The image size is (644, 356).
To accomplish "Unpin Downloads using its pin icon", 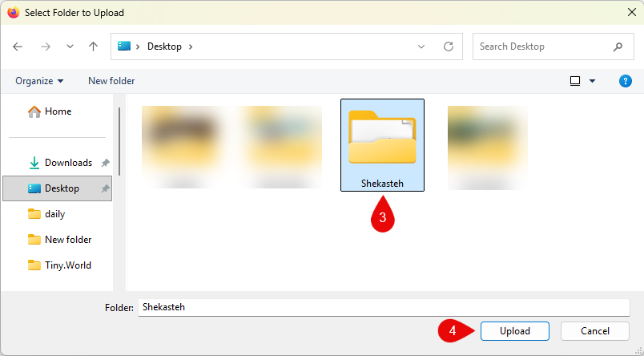I will (106, 163).
